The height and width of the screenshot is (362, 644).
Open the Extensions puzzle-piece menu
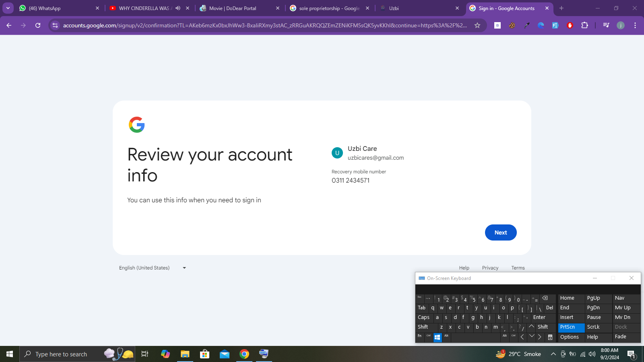pyautogui.click(x=584, y=25)
